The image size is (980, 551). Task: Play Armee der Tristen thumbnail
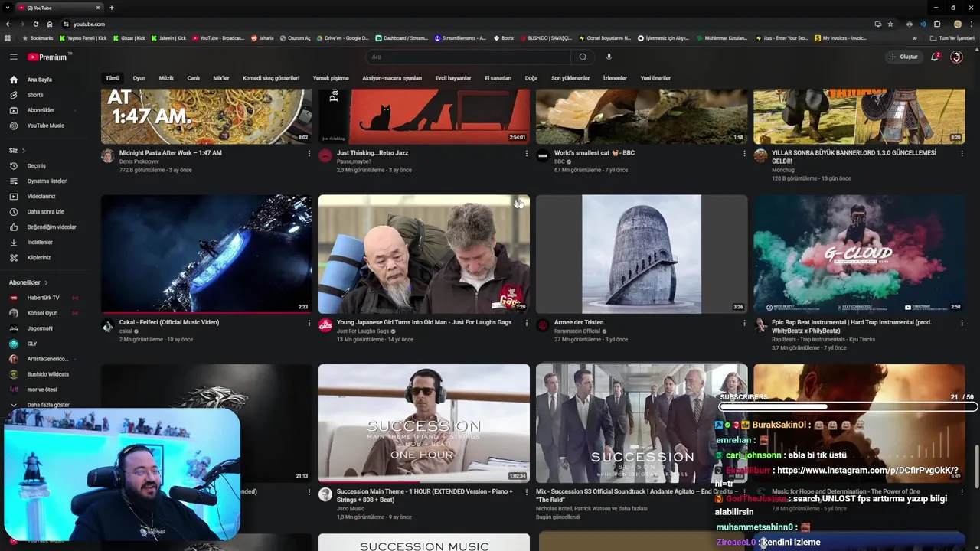642,254
